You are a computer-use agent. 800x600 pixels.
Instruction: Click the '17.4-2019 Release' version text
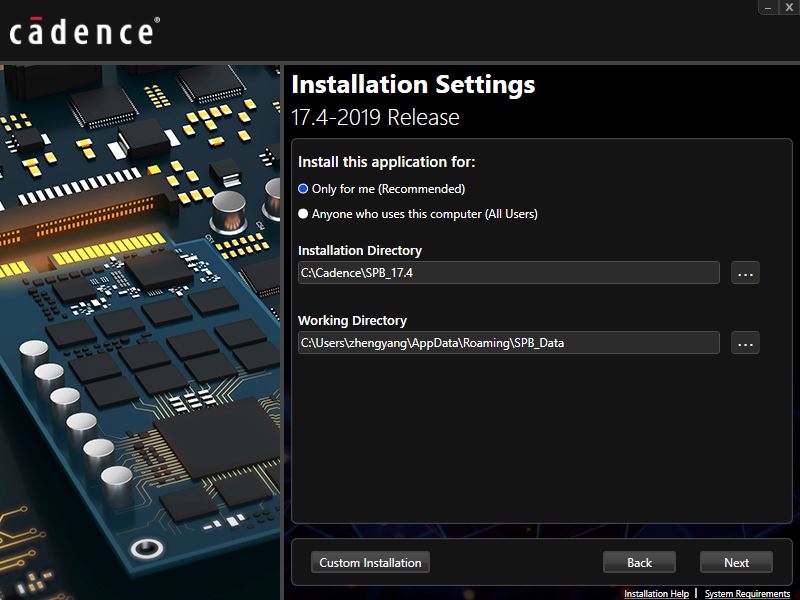click(x=376, y=117)
